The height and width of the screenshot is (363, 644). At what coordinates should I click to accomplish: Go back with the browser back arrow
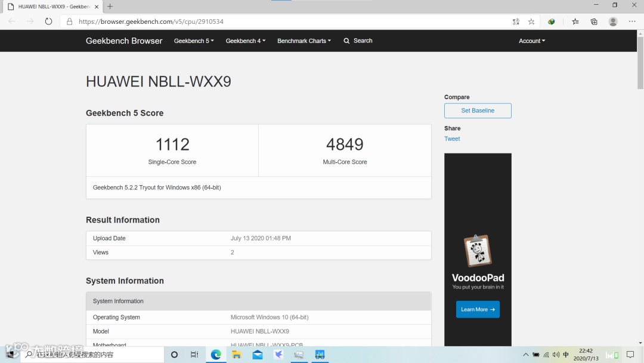(x=12, y=21)
